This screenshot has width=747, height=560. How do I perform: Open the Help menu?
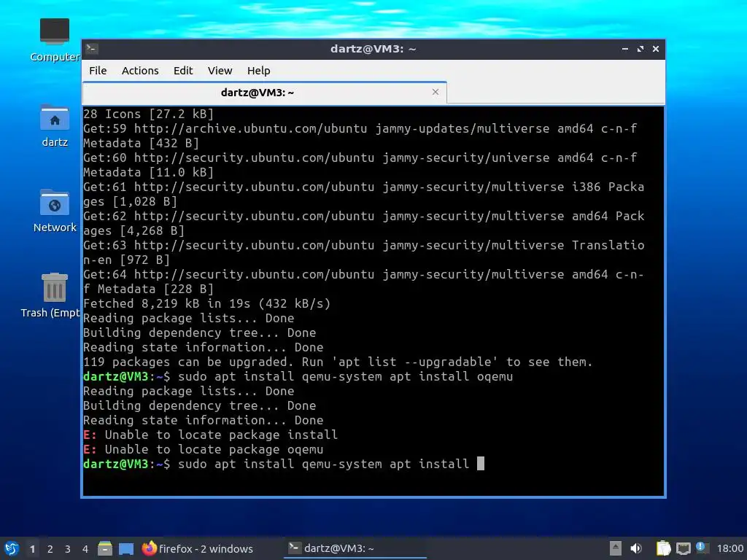tap(259, 71)
